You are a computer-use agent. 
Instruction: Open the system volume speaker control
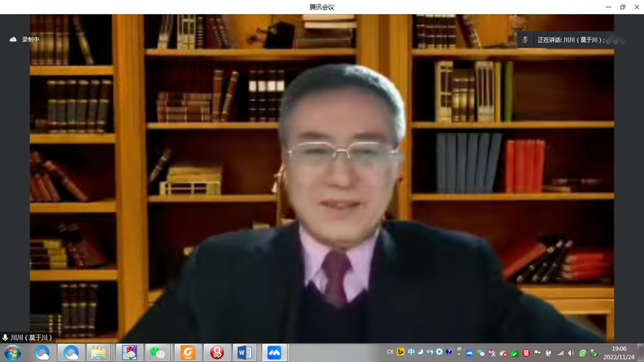click(571, 353)
